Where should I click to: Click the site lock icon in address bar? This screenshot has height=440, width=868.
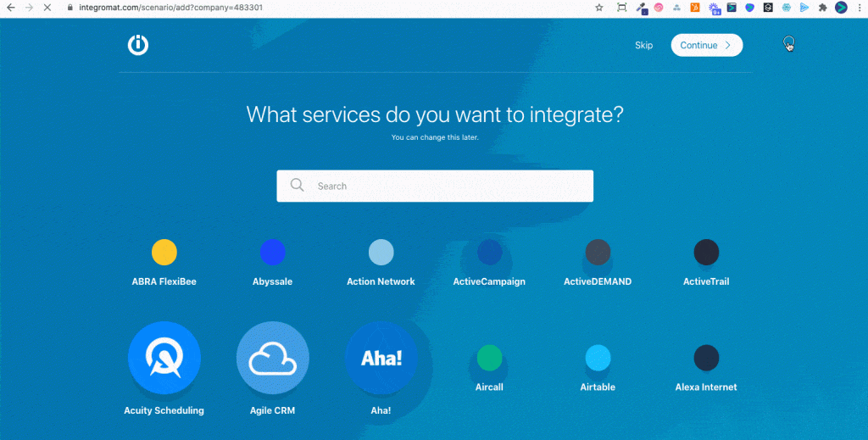tap(70, 8)
